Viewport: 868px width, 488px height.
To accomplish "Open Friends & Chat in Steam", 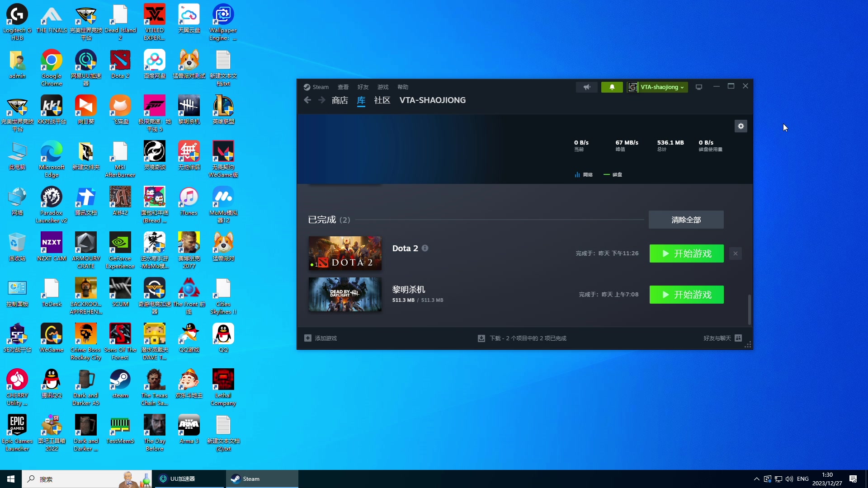I will [x=722, y=338].
